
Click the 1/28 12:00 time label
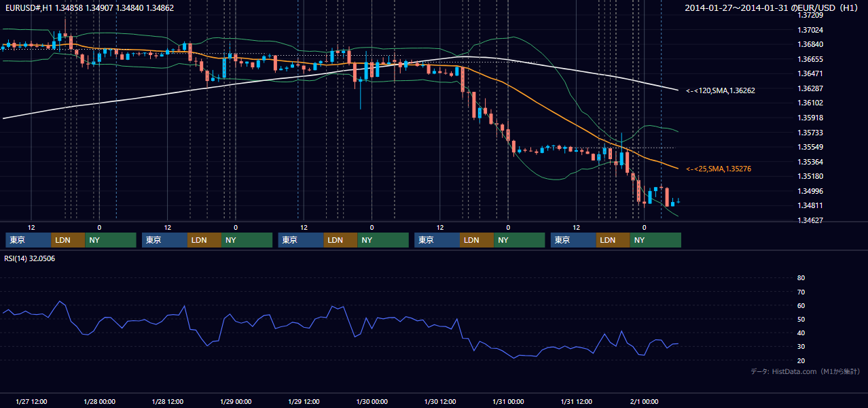[168, 402]
